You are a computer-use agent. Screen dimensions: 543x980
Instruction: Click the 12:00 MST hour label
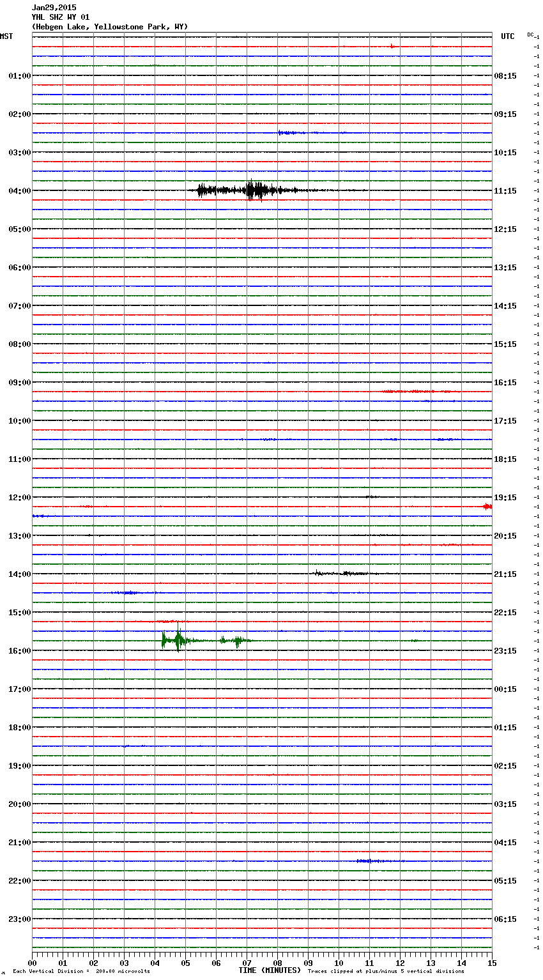coord(19,498)
